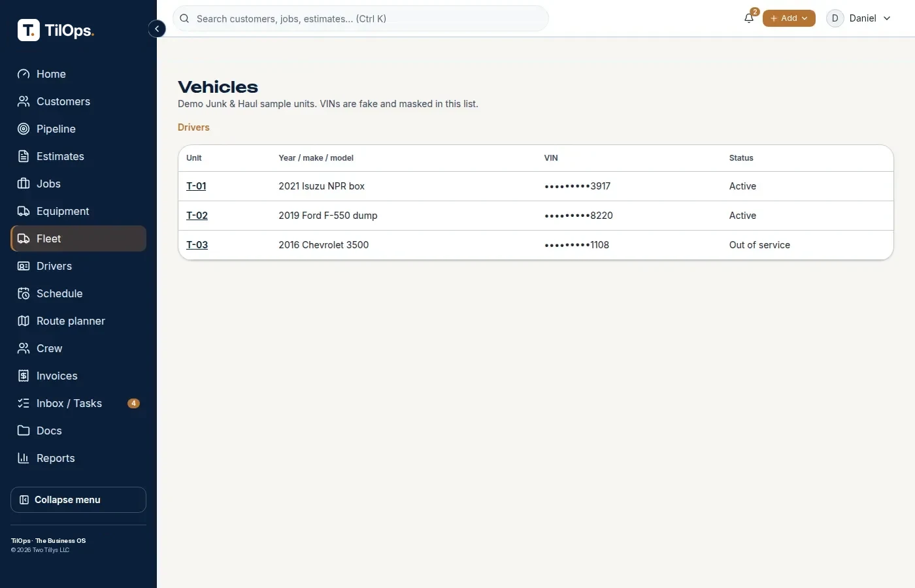Expand the Daniel user menu
915x588 pixels.
coord(859,18)
